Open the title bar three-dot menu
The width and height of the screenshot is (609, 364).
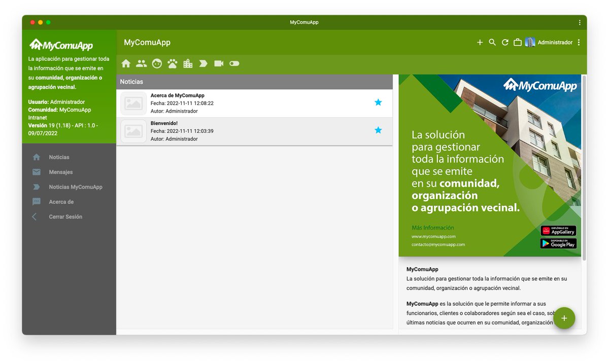click(580, 22)
